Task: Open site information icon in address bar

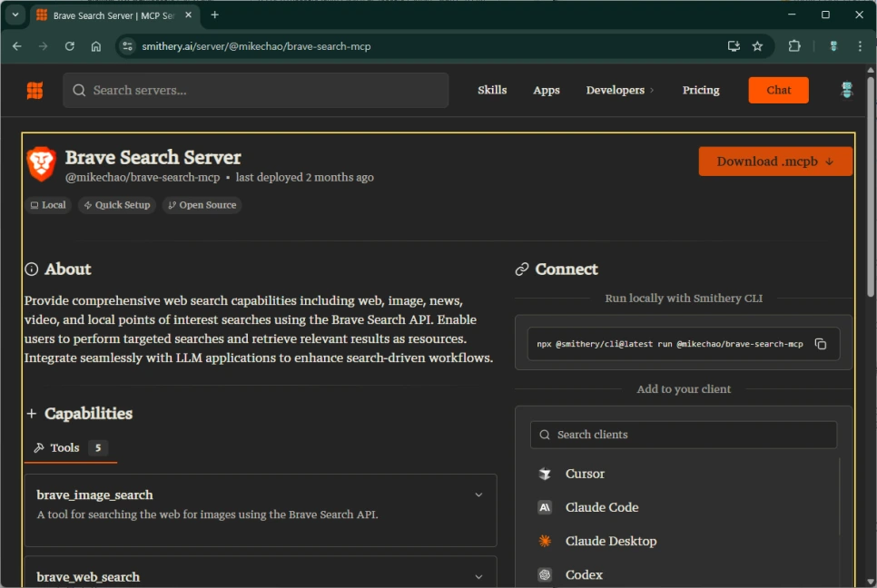Action: click(127, 46)
